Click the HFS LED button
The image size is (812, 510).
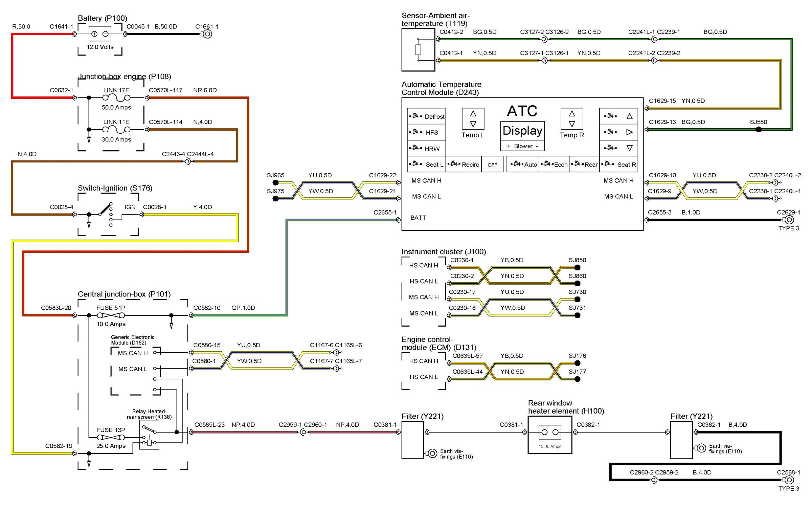[426, 132]
